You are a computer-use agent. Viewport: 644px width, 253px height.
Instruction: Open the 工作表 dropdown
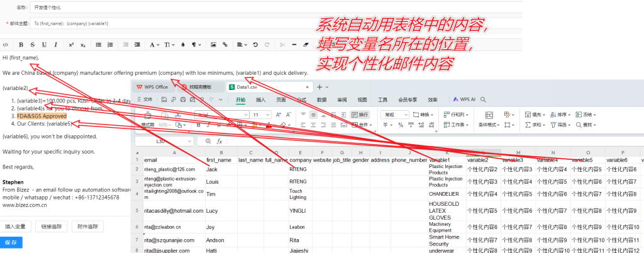click(457, 125)
